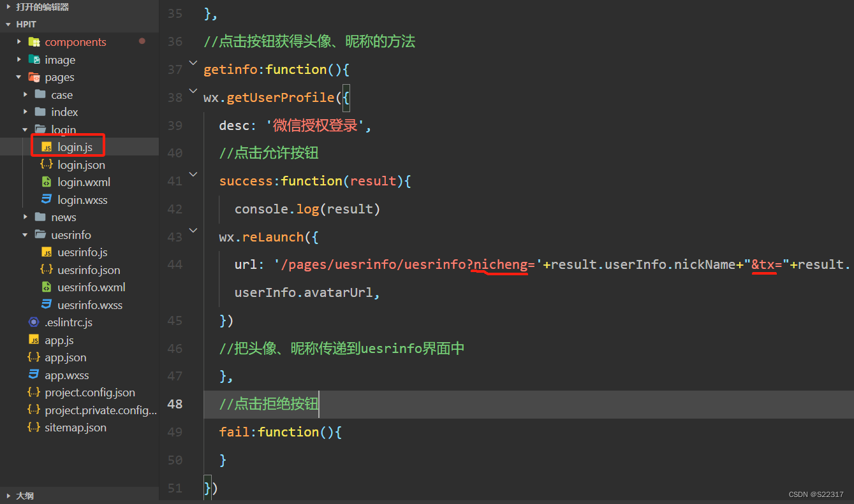Expand the case folder arrow
Screen dimensions: 854x504
pyautogui.click(x=26, y=95)
